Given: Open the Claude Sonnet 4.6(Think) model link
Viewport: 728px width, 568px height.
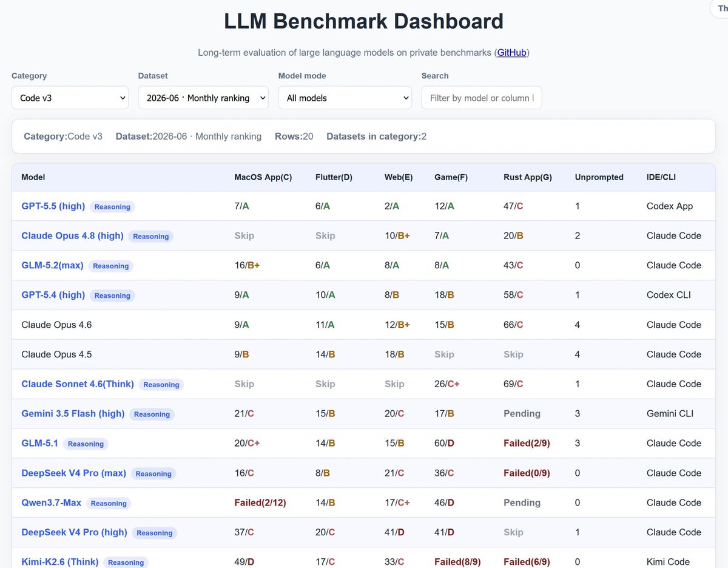Looking at the screenshot, I should click(x=78, y=384).
